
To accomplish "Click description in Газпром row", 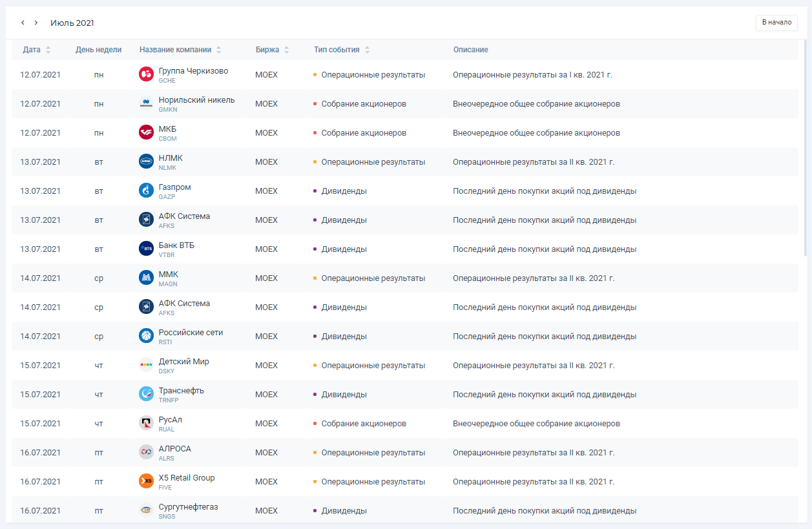I will (545, 191).
